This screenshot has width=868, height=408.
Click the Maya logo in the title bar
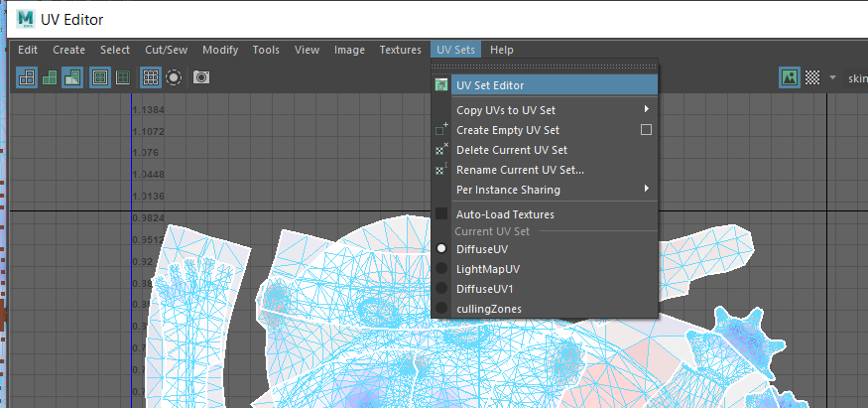pos(26,20)
